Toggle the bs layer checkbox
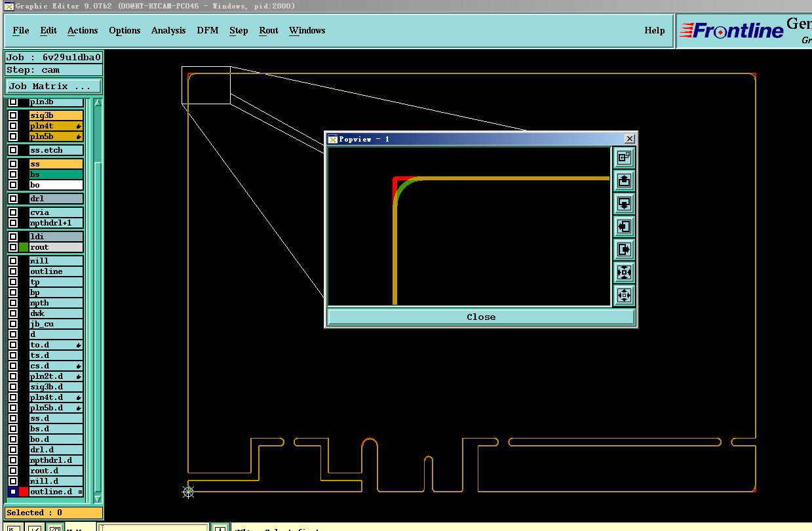This screenshot has width=812, height=531. point(13,174)
